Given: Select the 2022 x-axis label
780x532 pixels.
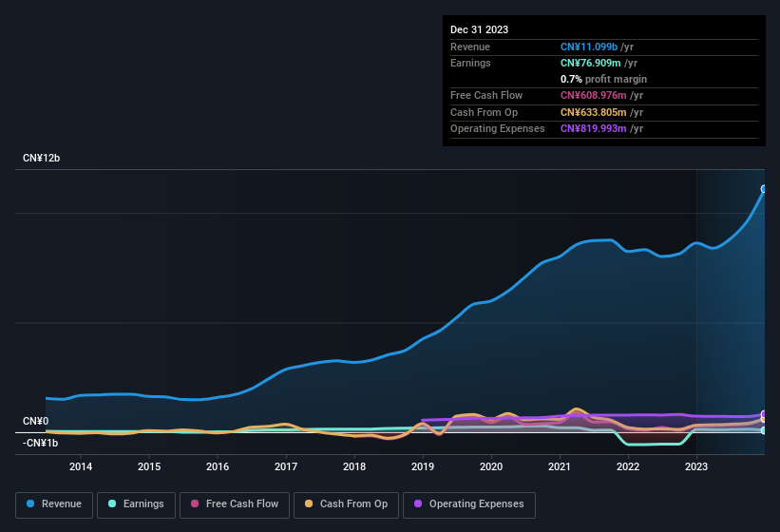Looking at the screenshot, I should coord(628,466).
